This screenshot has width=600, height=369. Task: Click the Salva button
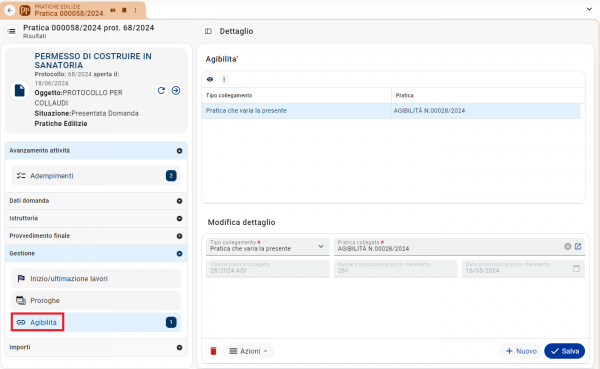point(564,351)
